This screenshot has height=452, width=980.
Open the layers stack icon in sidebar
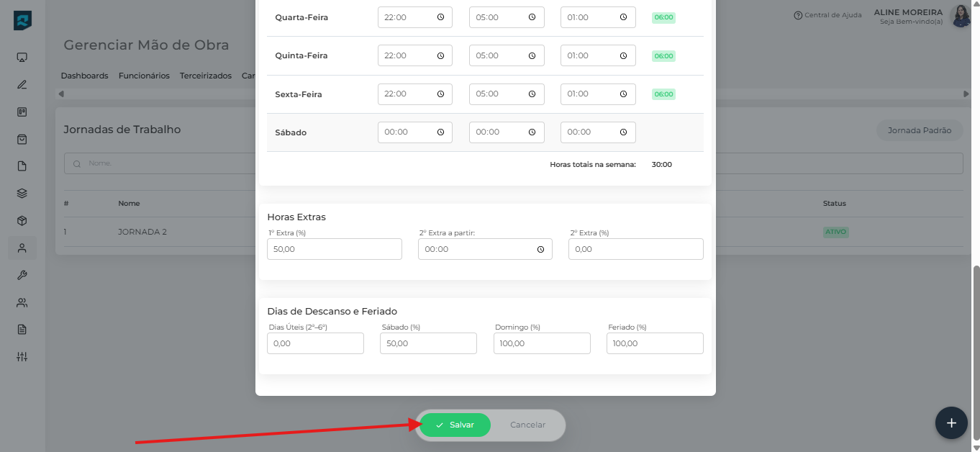click(22, 193)
